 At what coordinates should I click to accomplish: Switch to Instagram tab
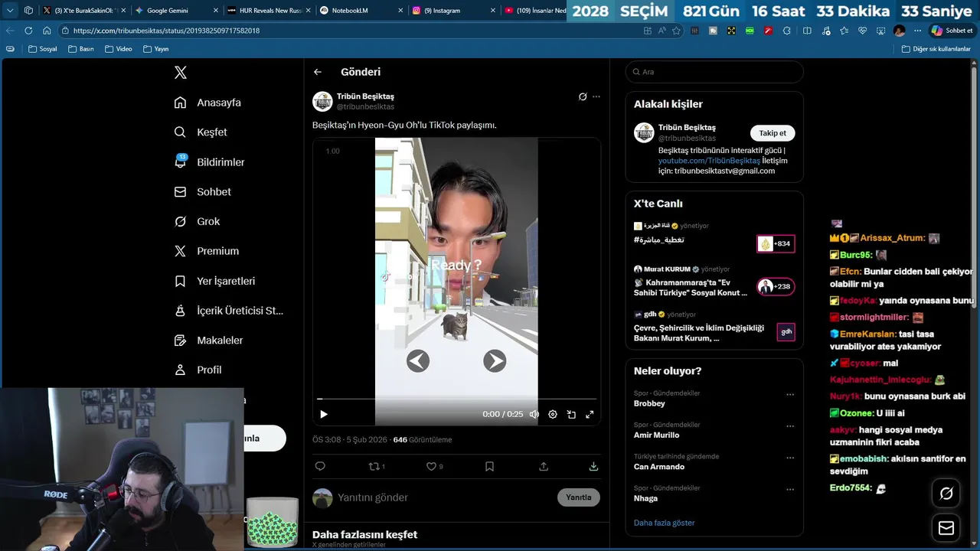pyautogui.click(x=452, y=11)
